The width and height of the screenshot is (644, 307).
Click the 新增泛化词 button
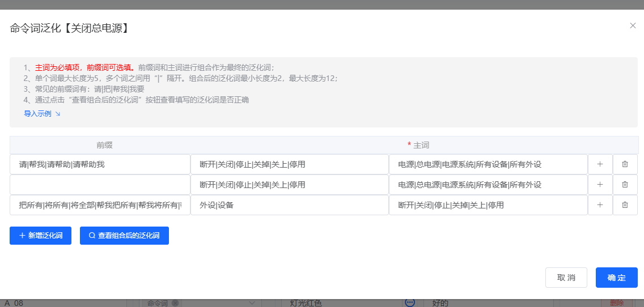[41, 236]
